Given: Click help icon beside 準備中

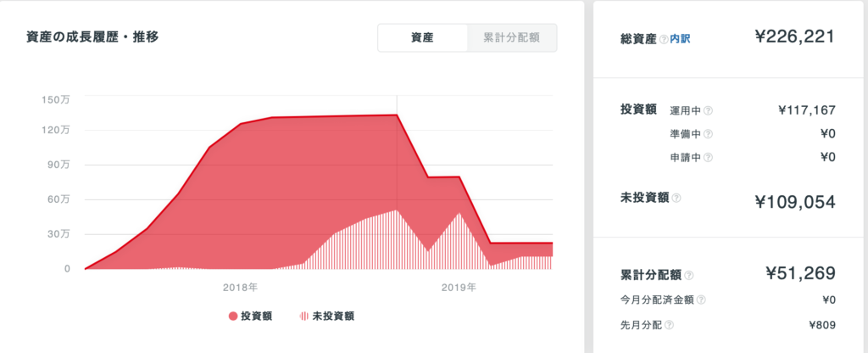Looking at the screenshot, I should tap(708, 134).
